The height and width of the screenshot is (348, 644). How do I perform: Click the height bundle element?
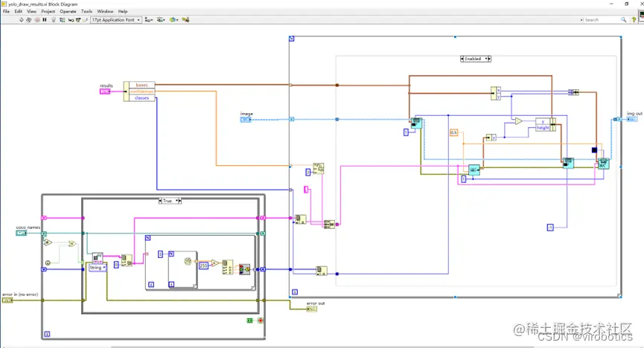[x=543, y=128]
